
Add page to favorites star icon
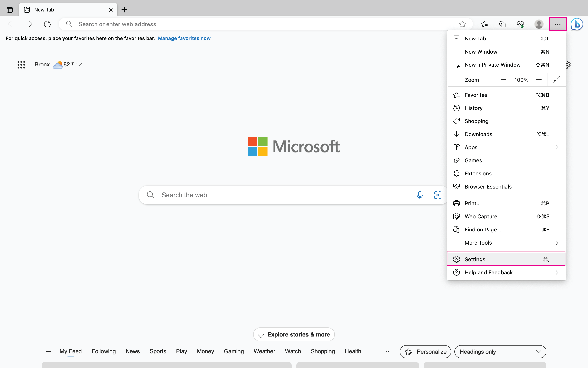(x=463, y=24)
